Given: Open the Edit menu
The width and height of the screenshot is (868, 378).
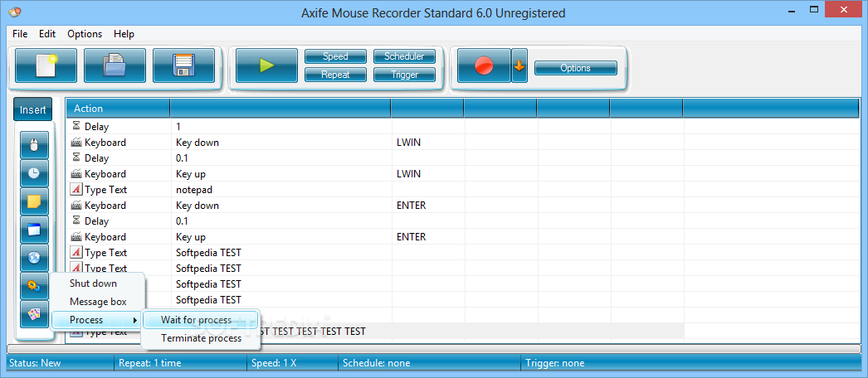Looking at the screenshot, I should pos(47,34).
